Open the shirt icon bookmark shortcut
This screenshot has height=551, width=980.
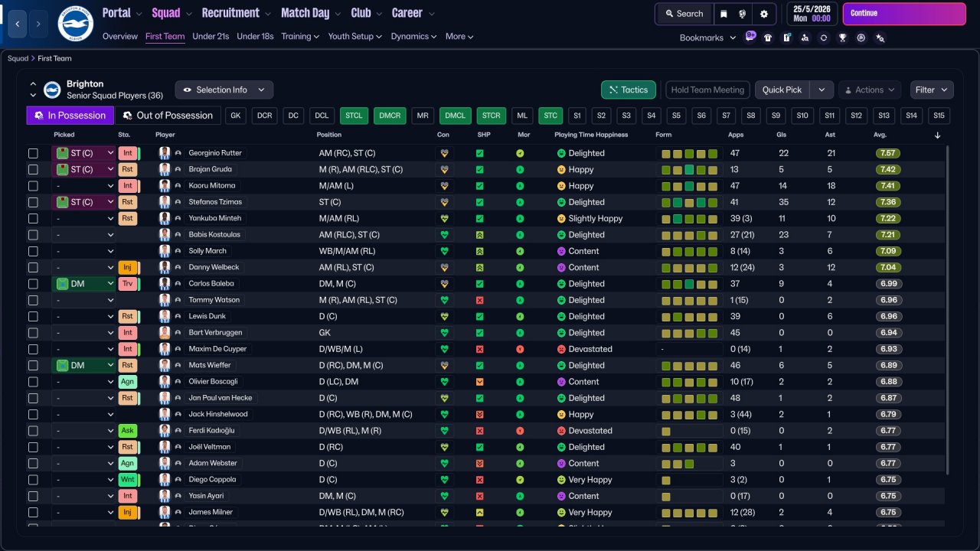click(x=768, y=37)
